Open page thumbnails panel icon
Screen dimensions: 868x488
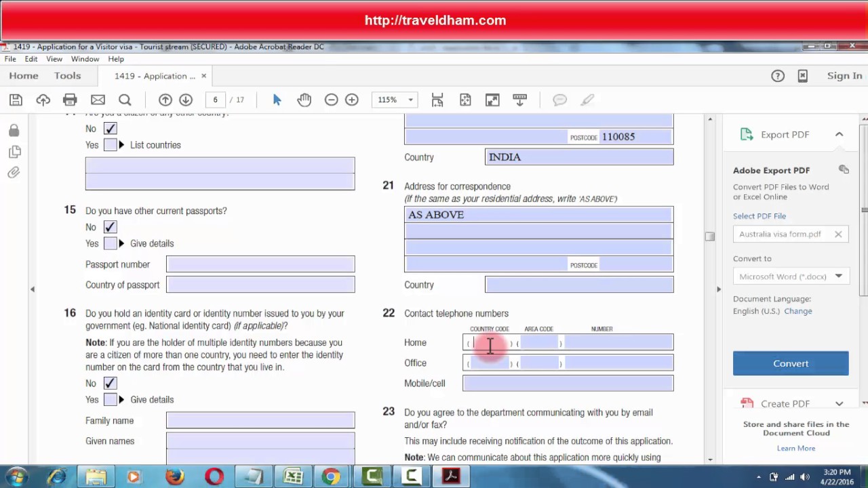click(x=14, y=151)
